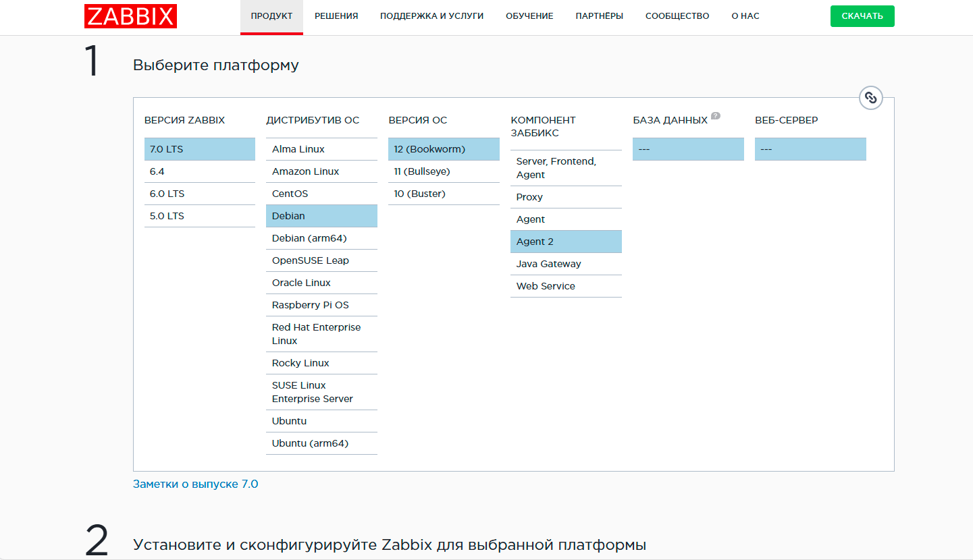The height and width of the screenshot is (560, 973).
Task: Open the Решения menu
Action: coord(336,16)
